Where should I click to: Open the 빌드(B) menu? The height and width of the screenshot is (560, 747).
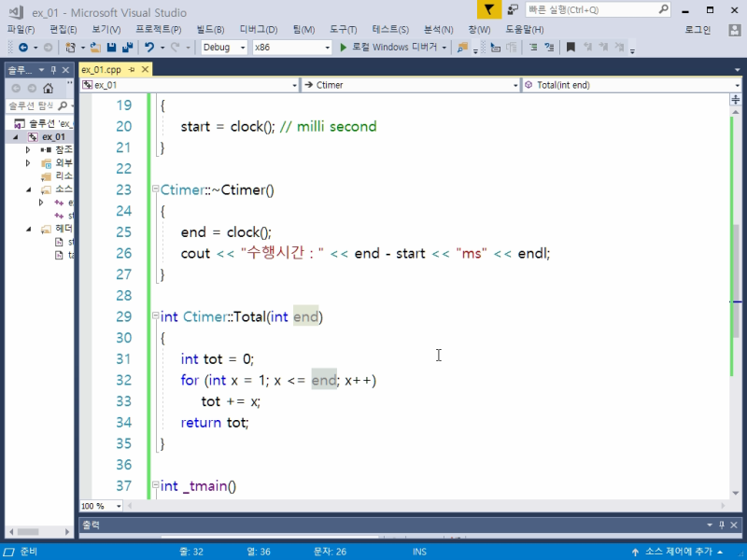(210, 30)
